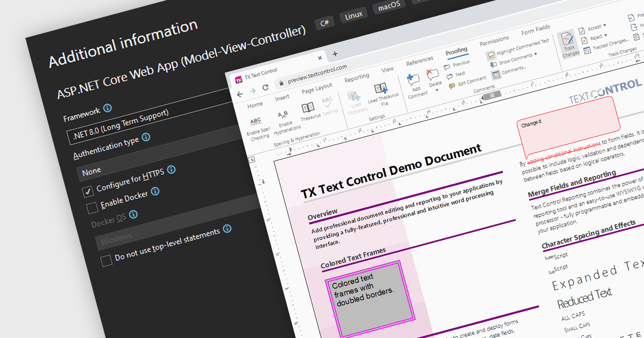
Task: Click the Enable Hyphenations icon
Action: pyautogui.click(x=283, y=114)
